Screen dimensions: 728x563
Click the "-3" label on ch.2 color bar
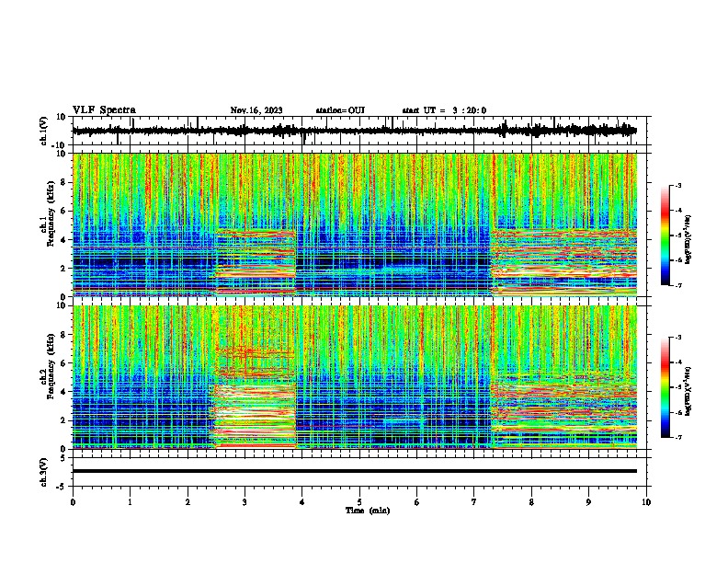(x=677, y=338)
